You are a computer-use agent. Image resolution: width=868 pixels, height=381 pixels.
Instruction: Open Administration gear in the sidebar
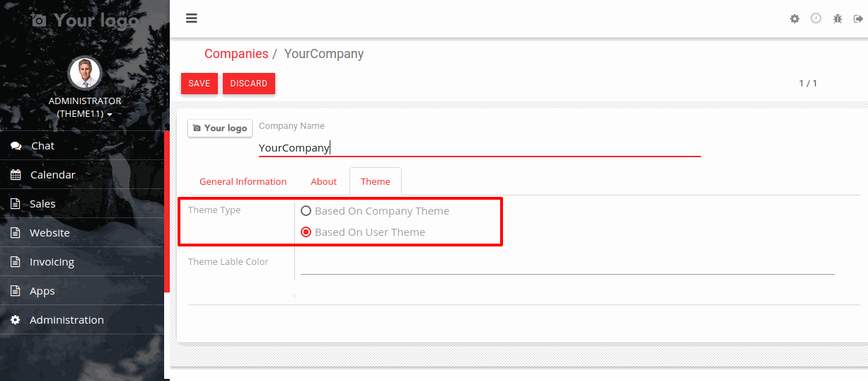tap(16, 320)
